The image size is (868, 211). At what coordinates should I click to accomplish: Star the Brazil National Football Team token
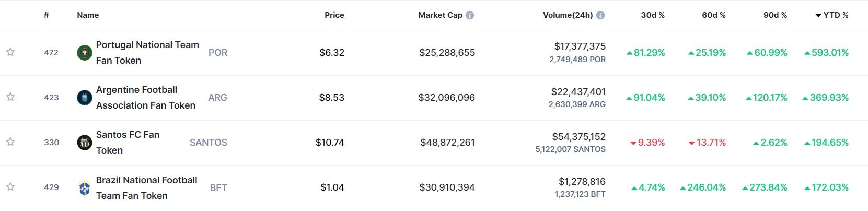click(x=10, y=187)
